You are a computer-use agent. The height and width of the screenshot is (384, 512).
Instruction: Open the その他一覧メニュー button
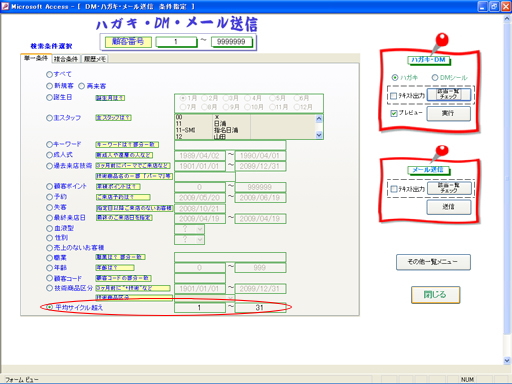click(433, 262)
